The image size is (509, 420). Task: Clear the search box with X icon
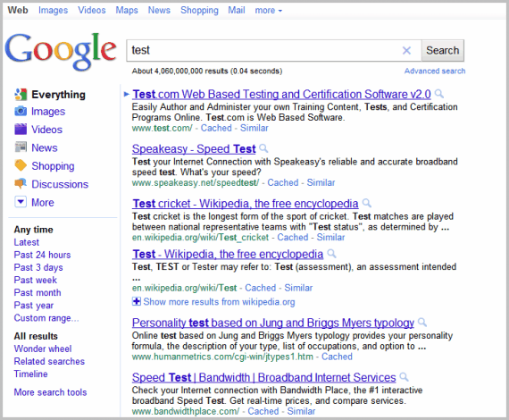406,50
